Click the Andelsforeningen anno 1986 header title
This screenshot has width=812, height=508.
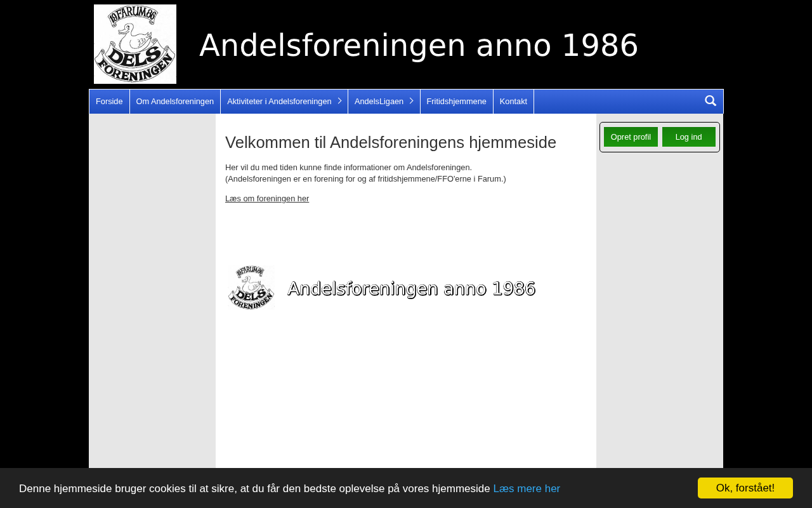pos(419,46)
